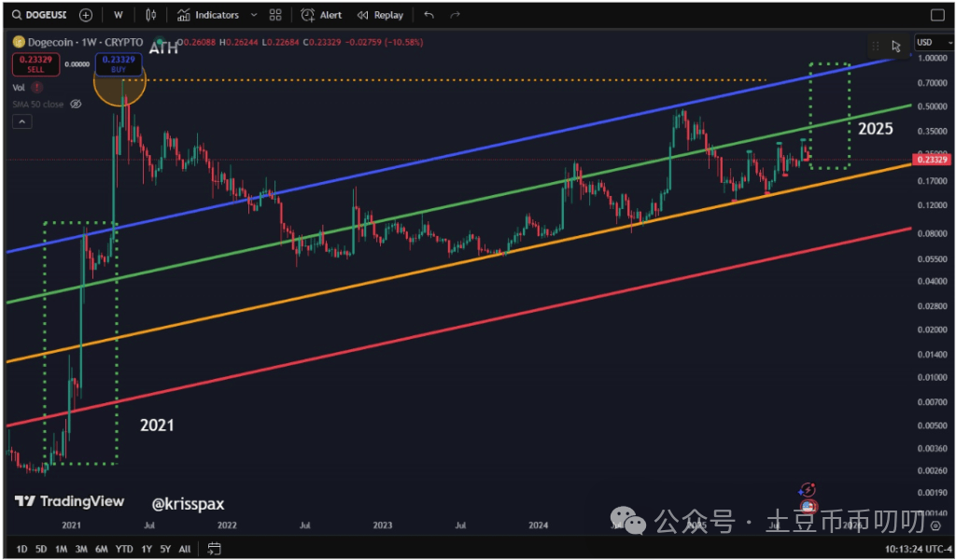Screen dimensions: 956x560
Task: Select the ATH text label on chart
Action: [x=163, y=49]
